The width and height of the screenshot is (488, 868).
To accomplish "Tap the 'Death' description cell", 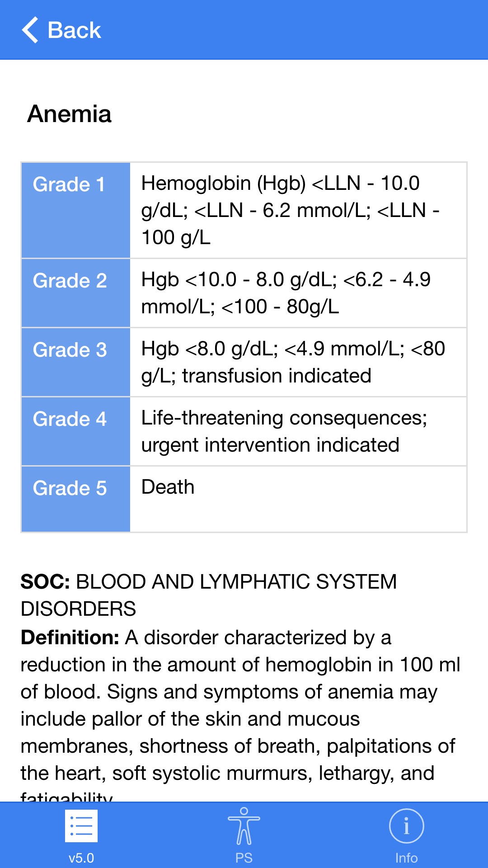I will coord(168,487).
